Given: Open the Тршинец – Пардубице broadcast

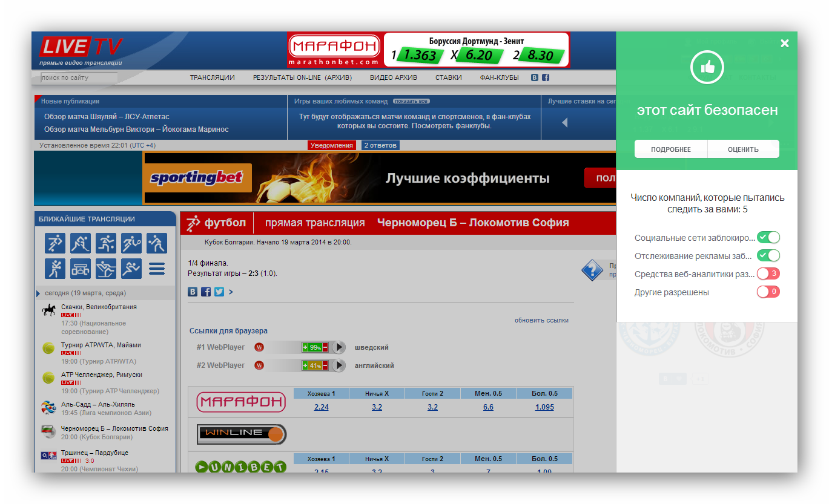Looking at the screenshot, I should (x=94, y=453).
